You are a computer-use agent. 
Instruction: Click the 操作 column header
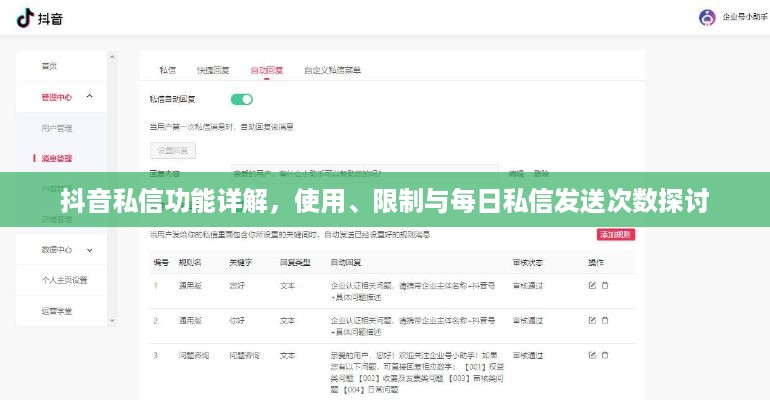[x=596, y=263]
